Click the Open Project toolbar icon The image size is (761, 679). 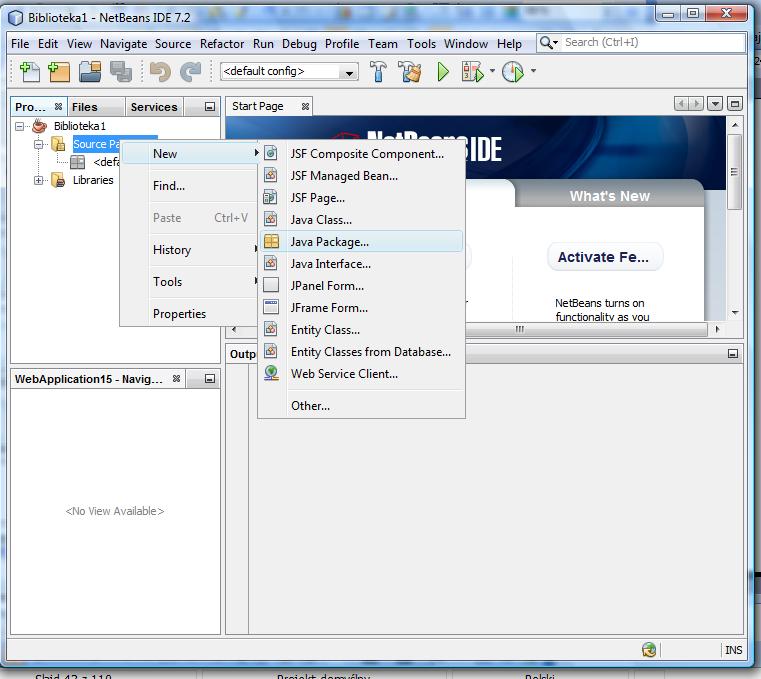tap(90, 72)
